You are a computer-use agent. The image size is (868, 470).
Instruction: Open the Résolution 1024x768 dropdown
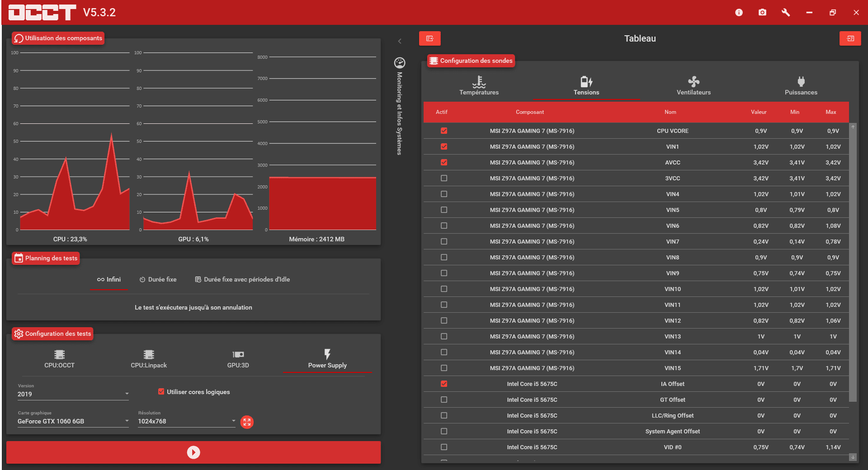pos(187,421)
